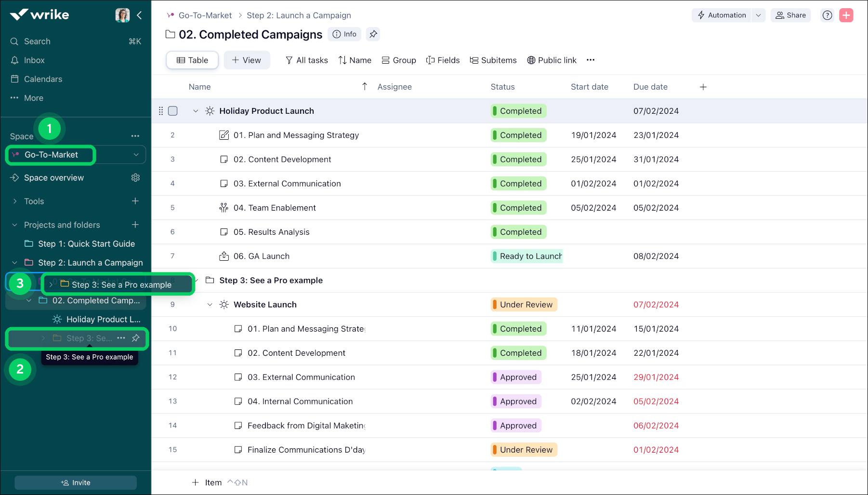Expand the Automation dropdown arrow
Screen dimensions: 868x495
[758, 15]
